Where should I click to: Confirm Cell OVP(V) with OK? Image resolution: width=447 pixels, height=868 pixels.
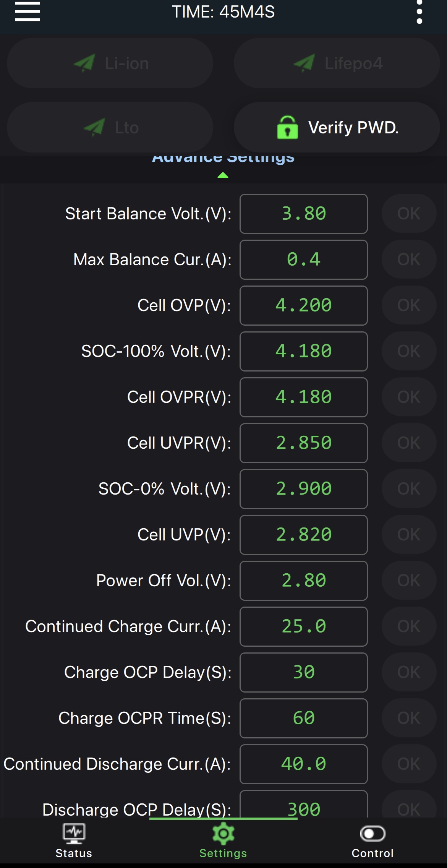pos(409,305)
